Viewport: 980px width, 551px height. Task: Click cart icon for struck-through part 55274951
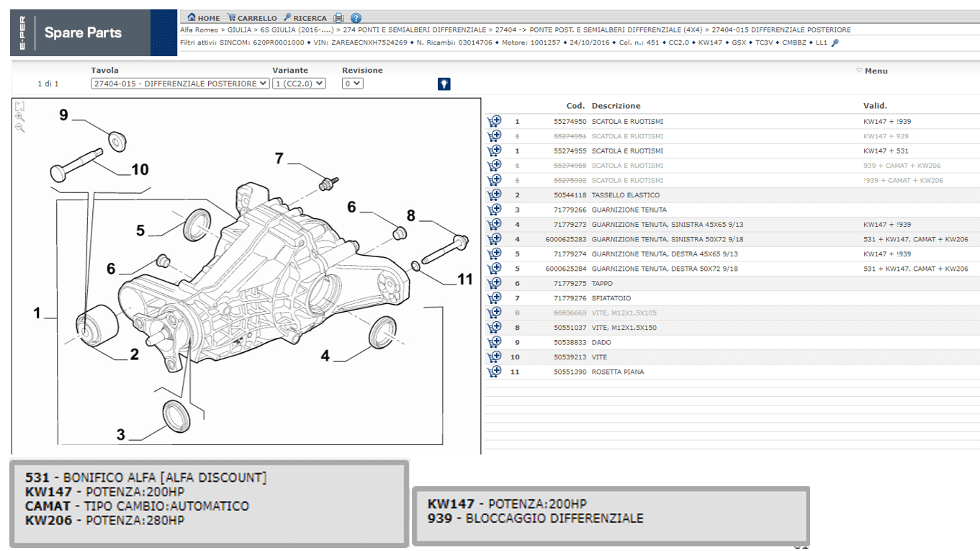pyautogui.click(x=494, y=136)
